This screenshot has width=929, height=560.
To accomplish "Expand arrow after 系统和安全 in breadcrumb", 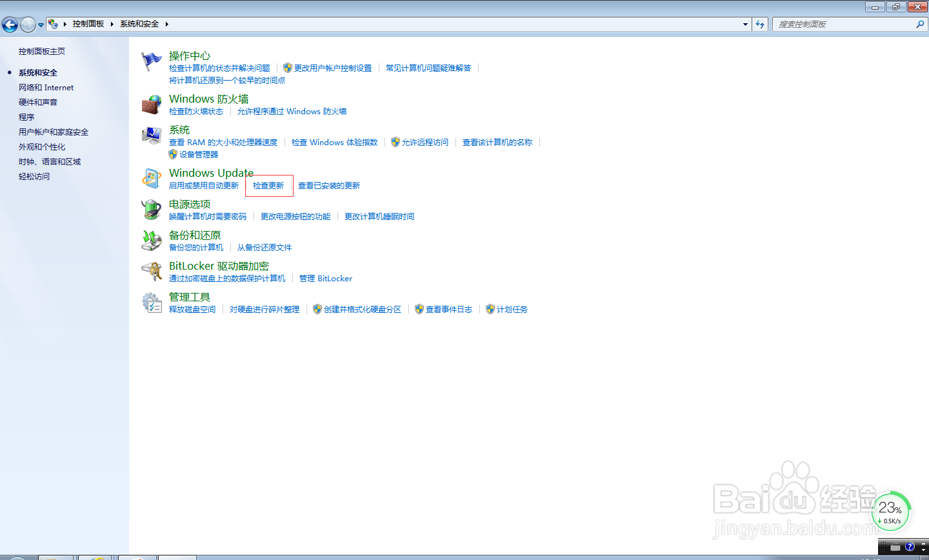I will tap(166, 24).
